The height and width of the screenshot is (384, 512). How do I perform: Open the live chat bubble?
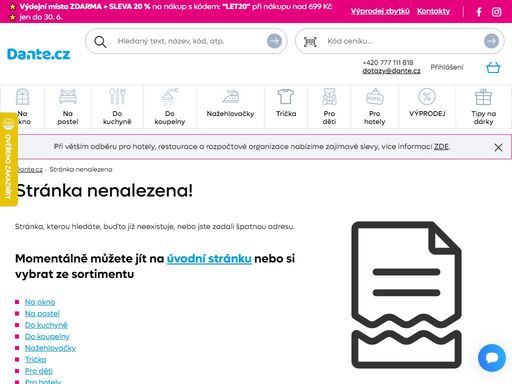pos(492,358)
